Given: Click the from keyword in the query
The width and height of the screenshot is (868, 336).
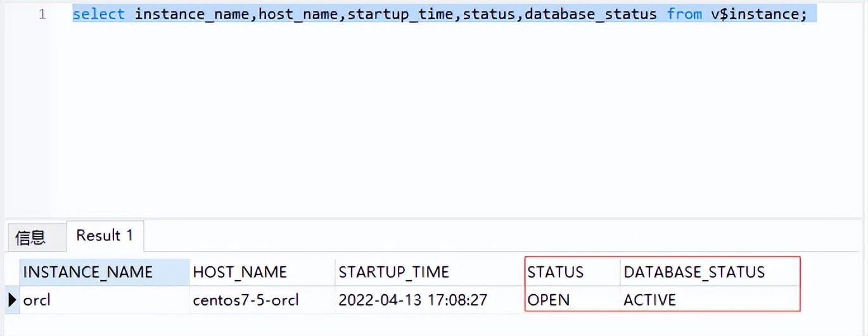Looking at the screenshot, I should 684,14.
